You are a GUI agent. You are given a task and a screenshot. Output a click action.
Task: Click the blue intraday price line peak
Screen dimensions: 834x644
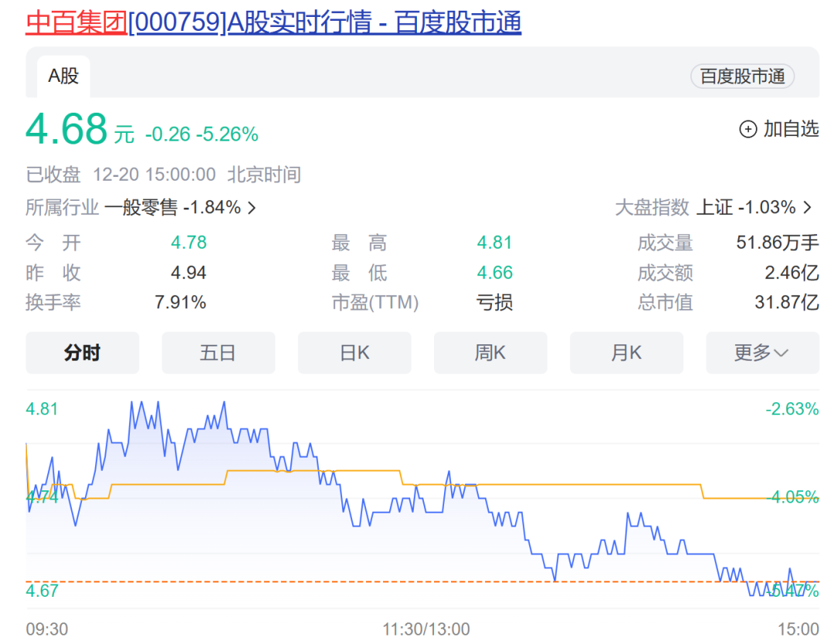(225, 404)
